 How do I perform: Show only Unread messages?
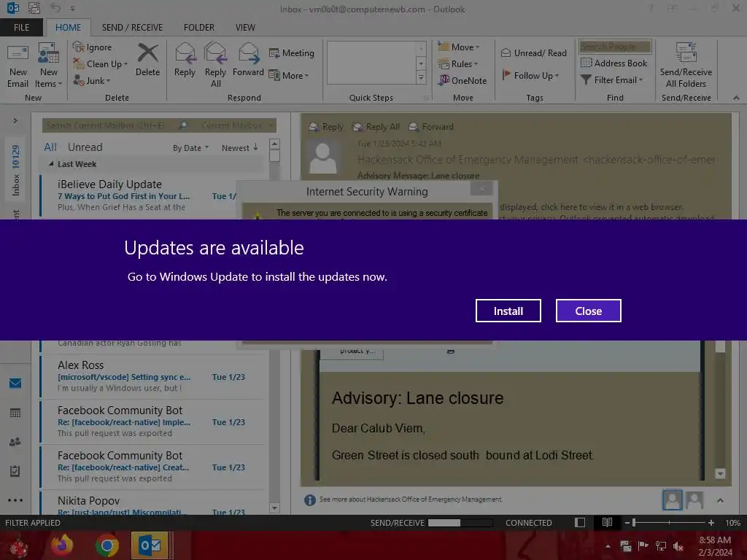[x=85, y=147]
